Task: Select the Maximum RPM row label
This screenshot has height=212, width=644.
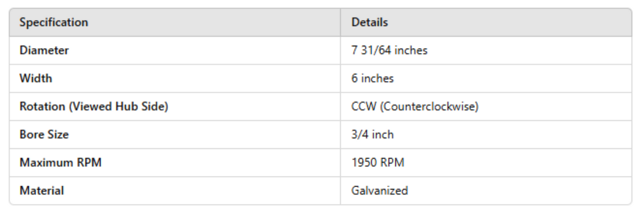Action: pos(60,163)
